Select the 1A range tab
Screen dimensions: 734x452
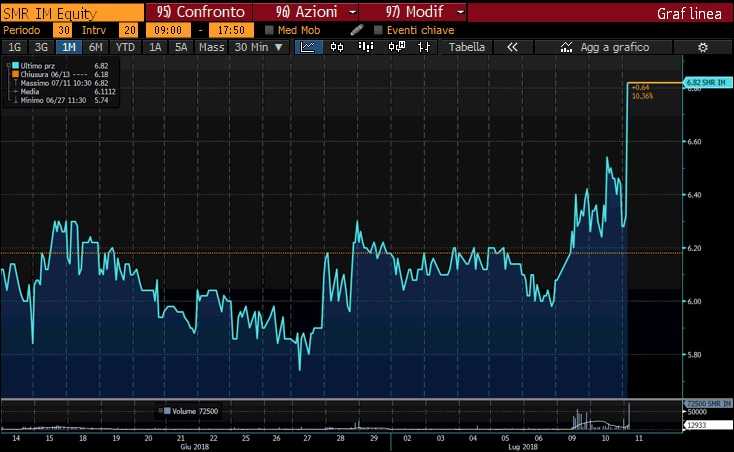155,47
